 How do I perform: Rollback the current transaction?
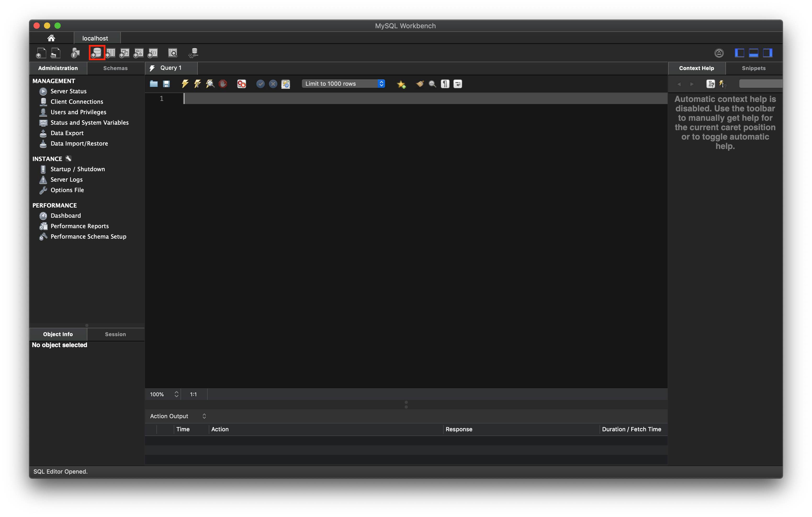pyautogui.click(x=273, y=84)
